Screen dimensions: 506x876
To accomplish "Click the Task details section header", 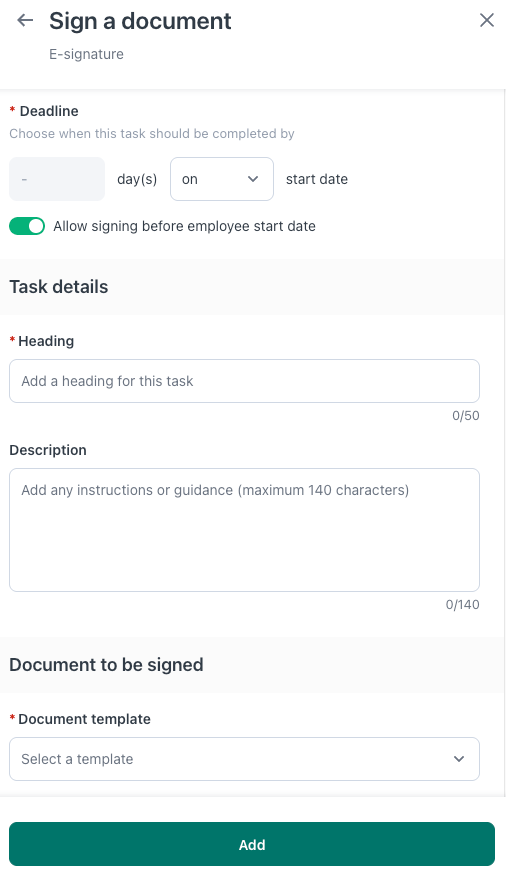I will click(x=59, y=287).
